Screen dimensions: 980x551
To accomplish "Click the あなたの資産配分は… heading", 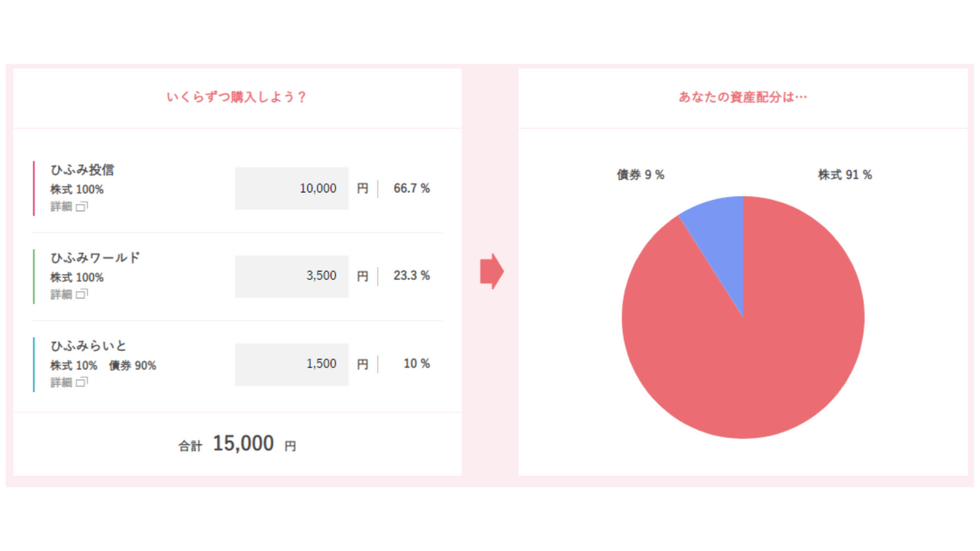I will coord(743,97).
